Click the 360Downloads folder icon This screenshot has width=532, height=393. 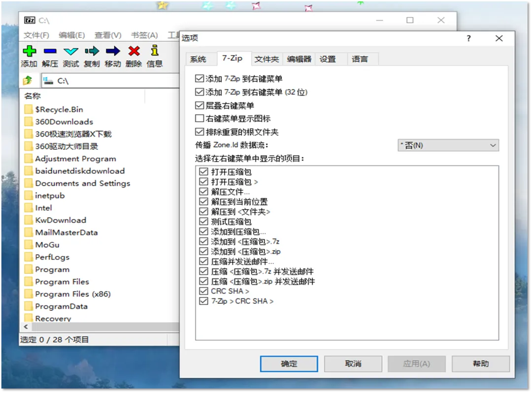(29, 122)
